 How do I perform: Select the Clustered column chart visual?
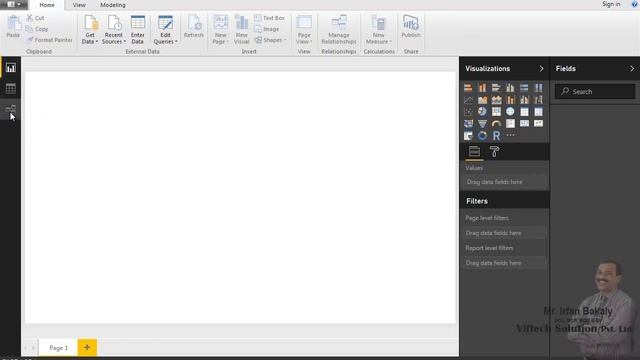tap(510, 87)
